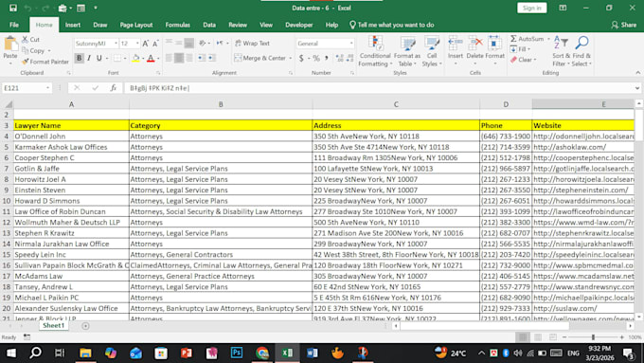
Task: Confirm formula entry with checkmark icon
Action: click(x=96, y=88)
